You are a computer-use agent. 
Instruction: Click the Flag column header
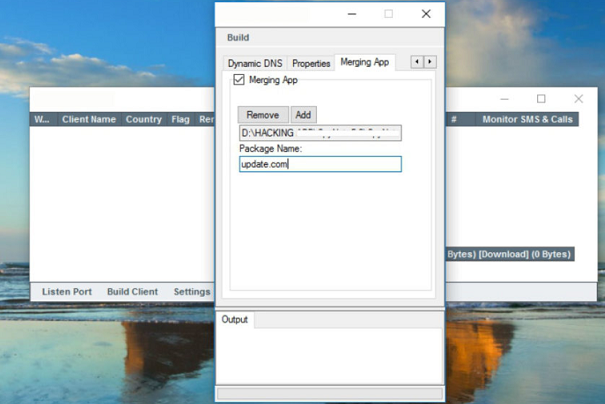coord(181,119)
